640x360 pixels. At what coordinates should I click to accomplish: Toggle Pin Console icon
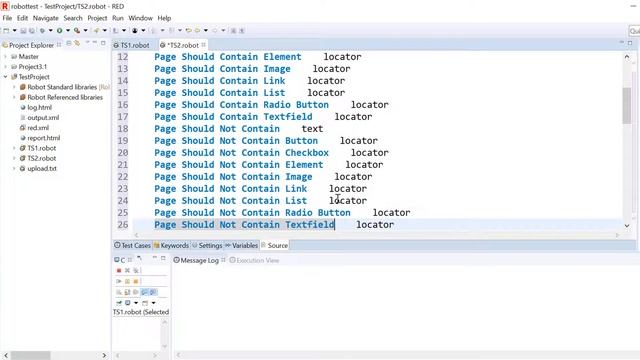pos(119,303)
